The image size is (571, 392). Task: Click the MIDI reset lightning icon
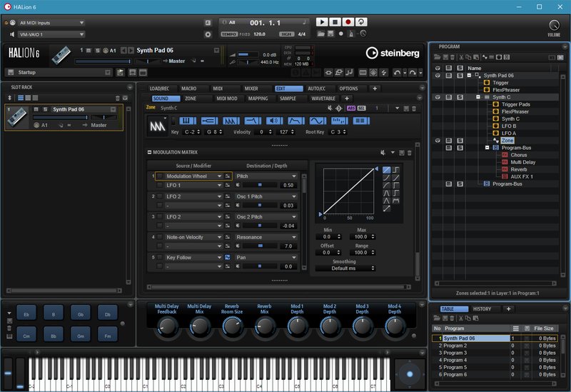click(x=383, y=73)
